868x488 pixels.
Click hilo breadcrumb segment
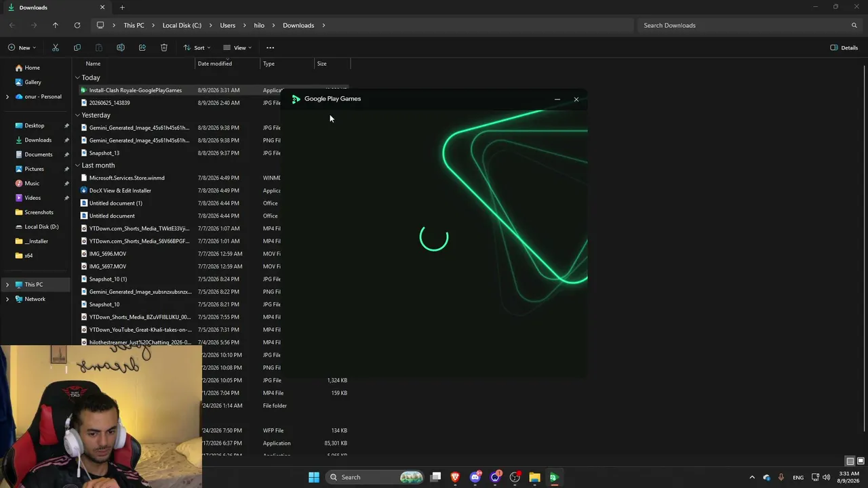pos(259,25)
